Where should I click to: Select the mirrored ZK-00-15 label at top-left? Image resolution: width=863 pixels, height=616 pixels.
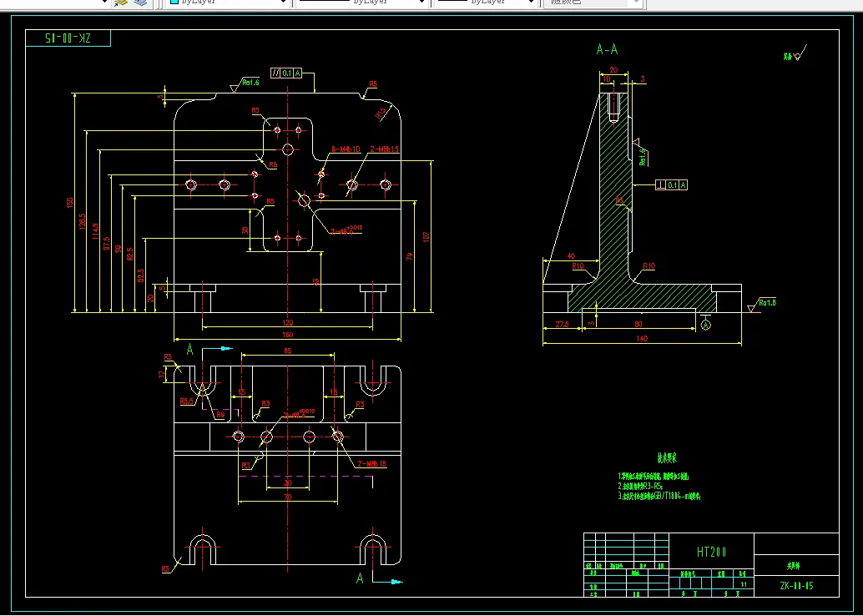(68, 38)
